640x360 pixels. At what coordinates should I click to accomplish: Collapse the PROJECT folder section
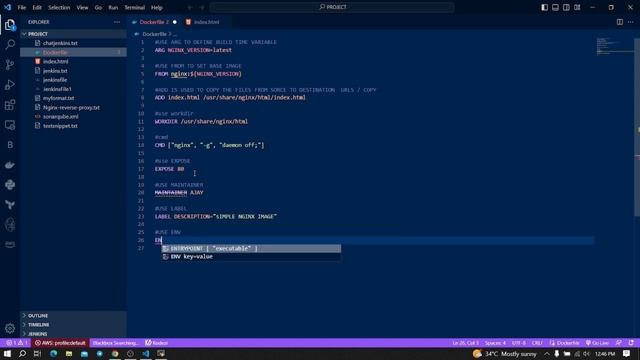point(73,34)
